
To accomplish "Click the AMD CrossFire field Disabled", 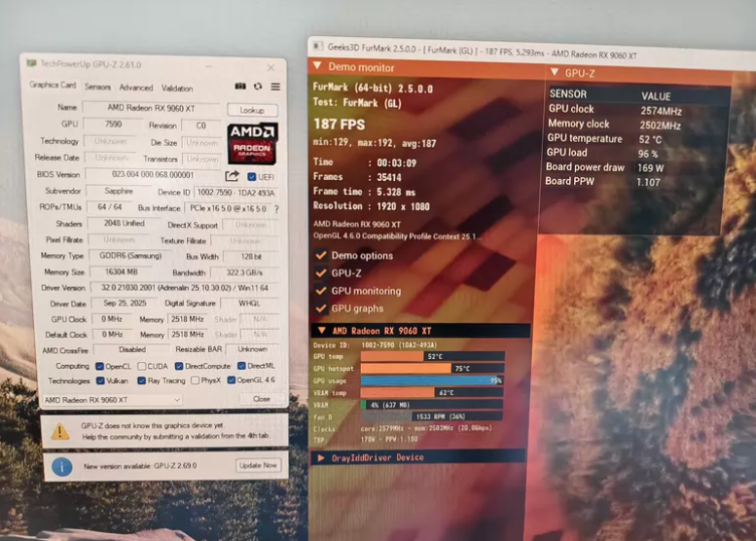I will (132, 349).
